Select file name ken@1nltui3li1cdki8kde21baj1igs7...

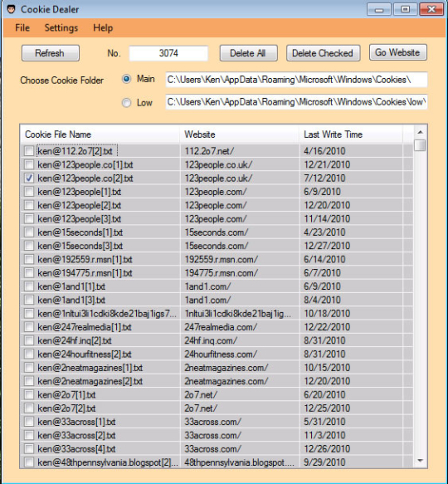[x=107, y=314]
